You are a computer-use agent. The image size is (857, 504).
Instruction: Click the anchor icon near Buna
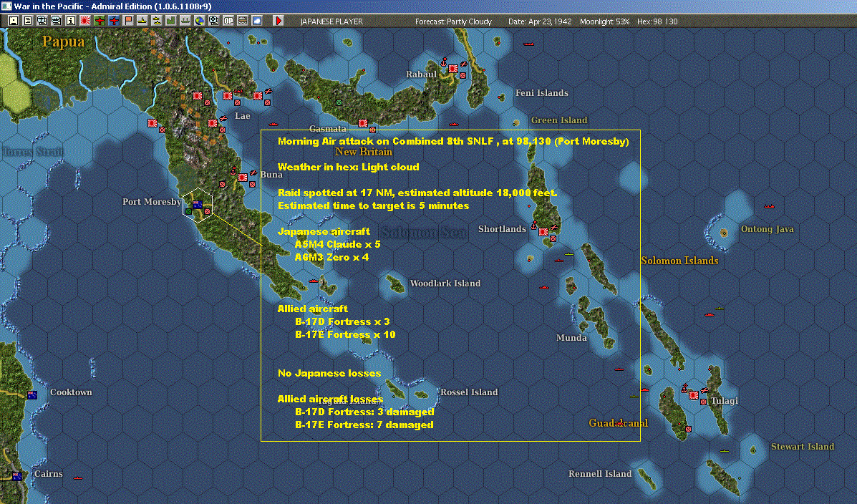click(233, 171)
